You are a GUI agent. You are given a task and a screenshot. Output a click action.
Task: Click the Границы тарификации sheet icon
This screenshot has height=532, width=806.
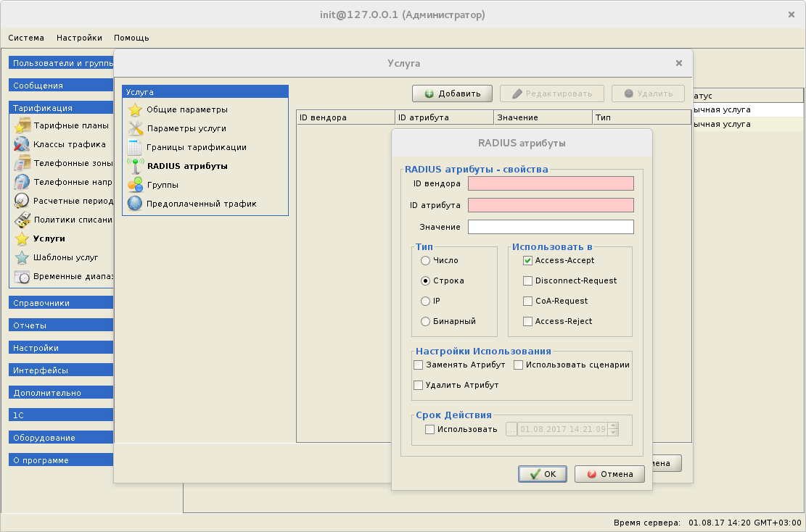coord(135,148)
